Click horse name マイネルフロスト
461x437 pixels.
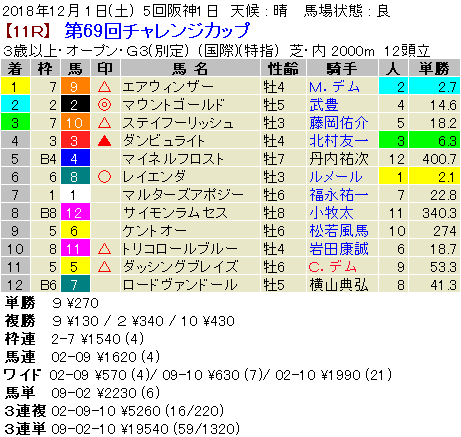coord(173,159)
